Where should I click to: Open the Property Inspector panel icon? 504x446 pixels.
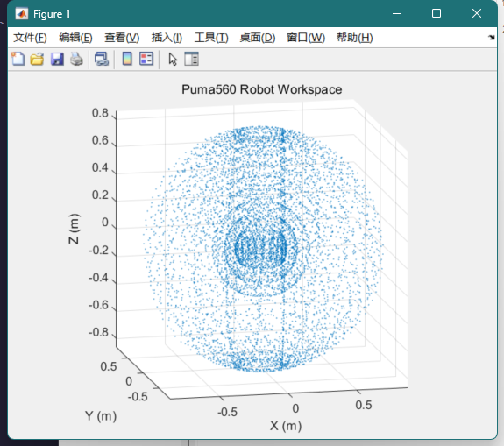tap(191, 59)
